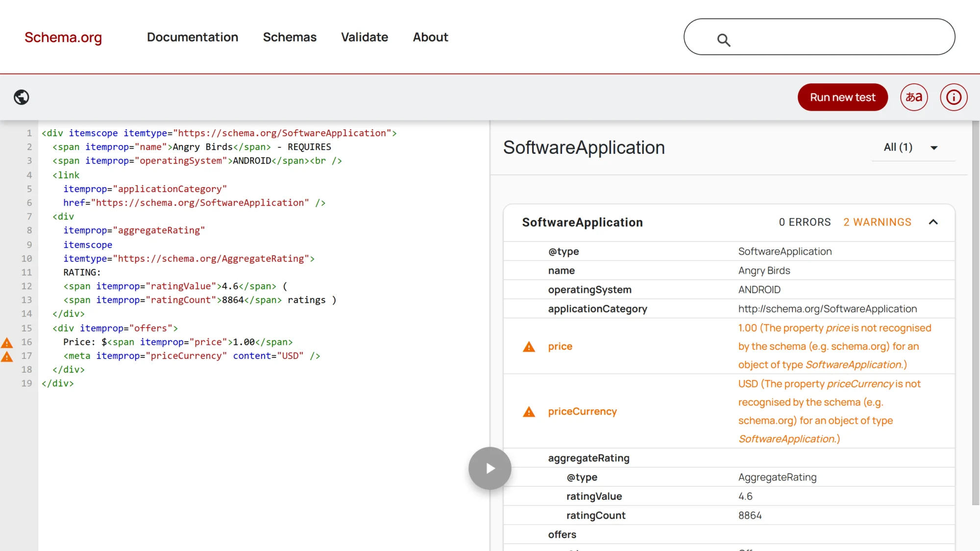This screenshot has height=551, width=980.
Task: Click warning triangle on code line 17
Action: [7, 356]
